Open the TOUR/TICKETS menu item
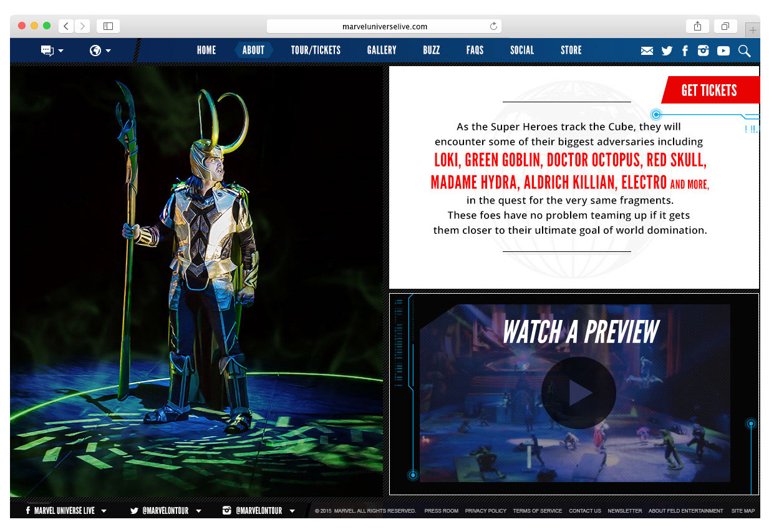This screenshot has width=774, height=532. (x=316, y=51)
